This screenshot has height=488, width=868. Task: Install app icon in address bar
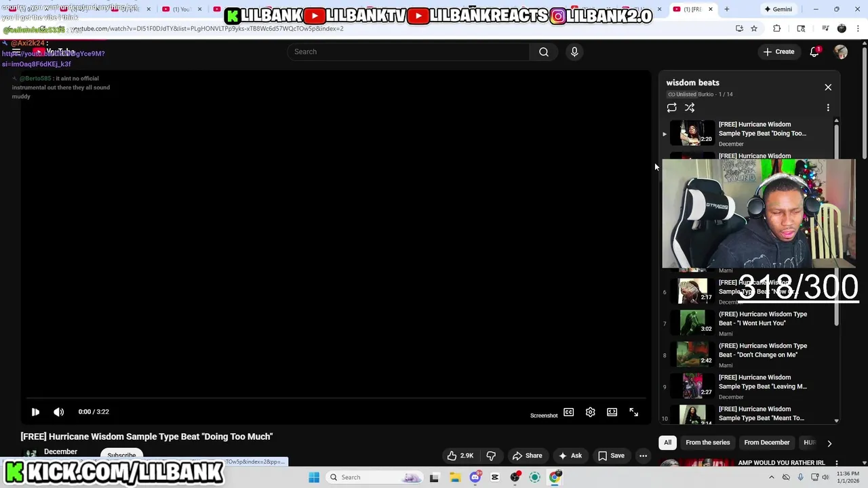739,28
